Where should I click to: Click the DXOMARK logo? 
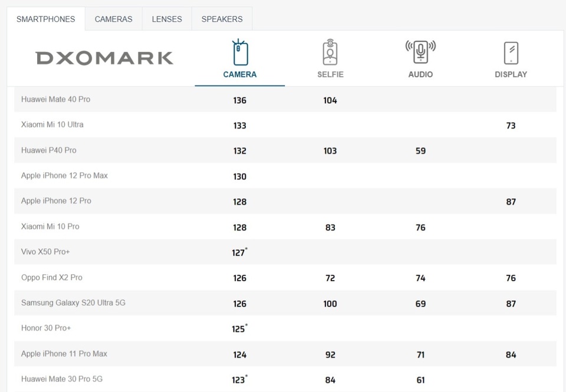[x=104, y=58]
